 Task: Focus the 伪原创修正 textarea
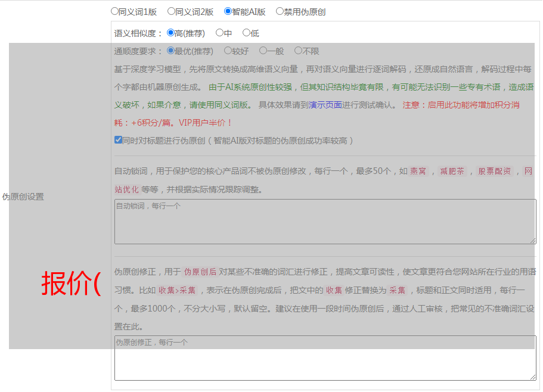(x=325, y=358)
